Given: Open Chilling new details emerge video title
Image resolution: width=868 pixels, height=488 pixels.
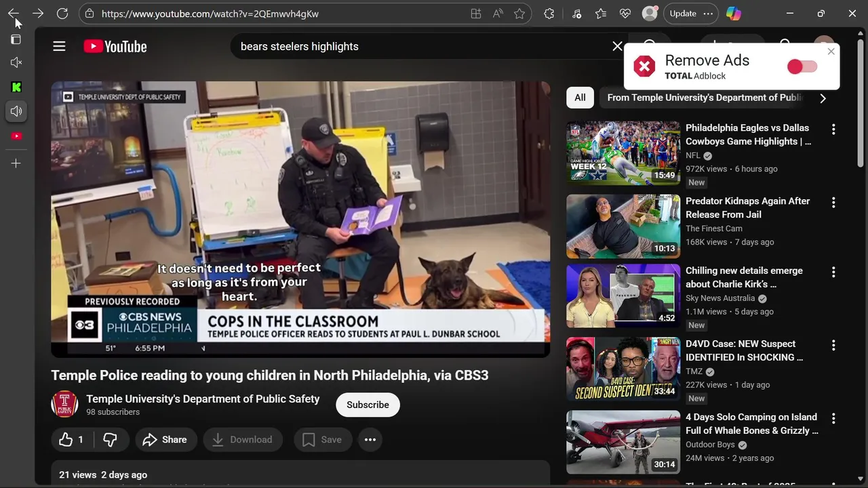Looking at the screenshot, I should [744, 277].
